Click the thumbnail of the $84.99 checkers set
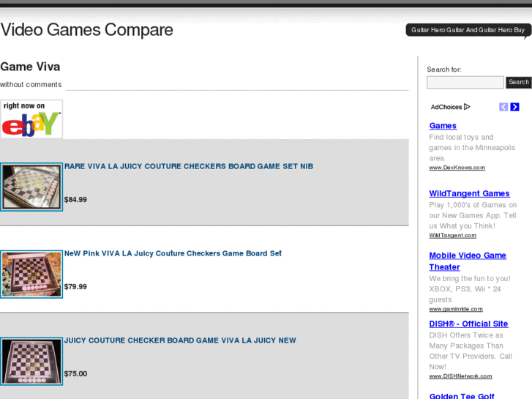Image resolution: width=532 pixels, height=399 pixels. [31, 187]
